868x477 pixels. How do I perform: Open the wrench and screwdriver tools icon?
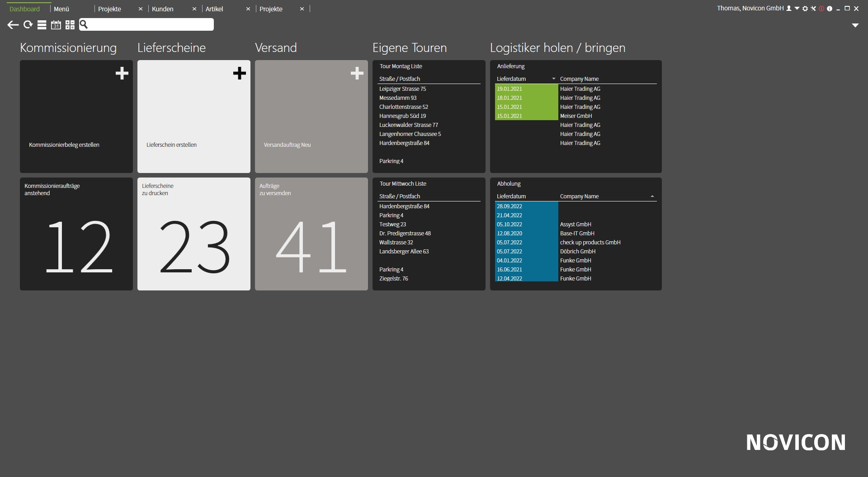point(813,9)
